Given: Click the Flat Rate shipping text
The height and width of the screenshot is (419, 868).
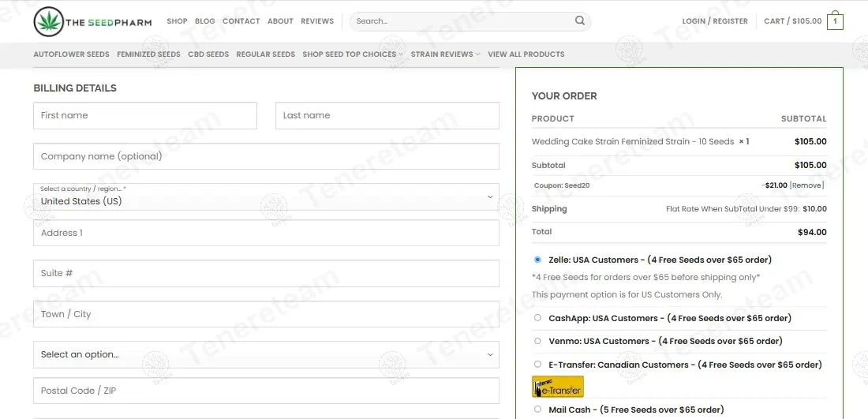Looking at the screenshot, I should pos(732,209).
